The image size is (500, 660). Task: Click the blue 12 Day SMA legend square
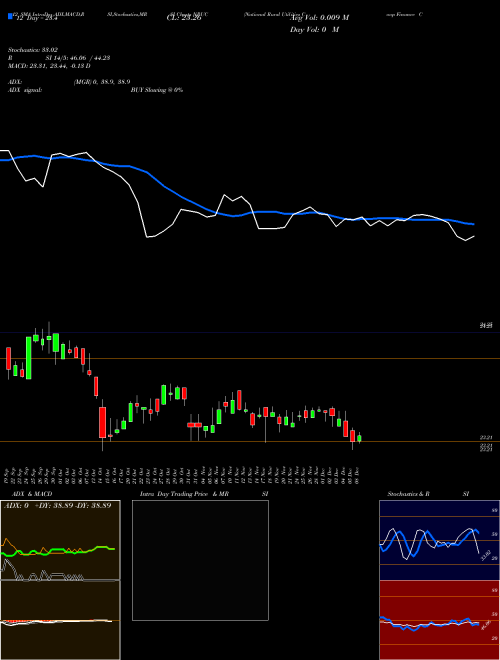pyautogui.click(x=10, y=17)
